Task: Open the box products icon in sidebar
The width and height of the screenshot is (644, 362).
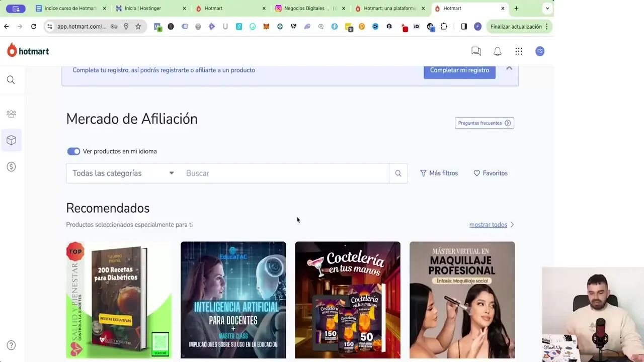Action: [x=11, y=140]
